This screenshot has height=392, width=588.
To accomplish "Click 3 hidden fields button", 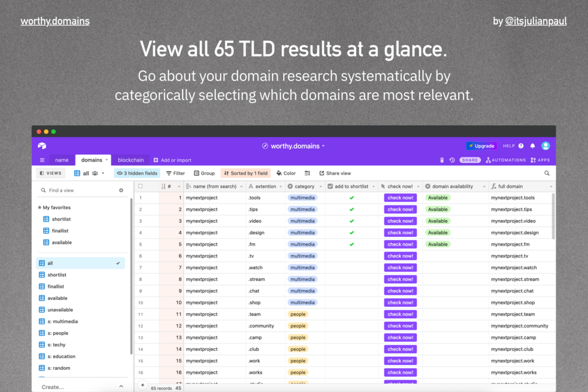I will pyautogui.click(x=137, y=173).
